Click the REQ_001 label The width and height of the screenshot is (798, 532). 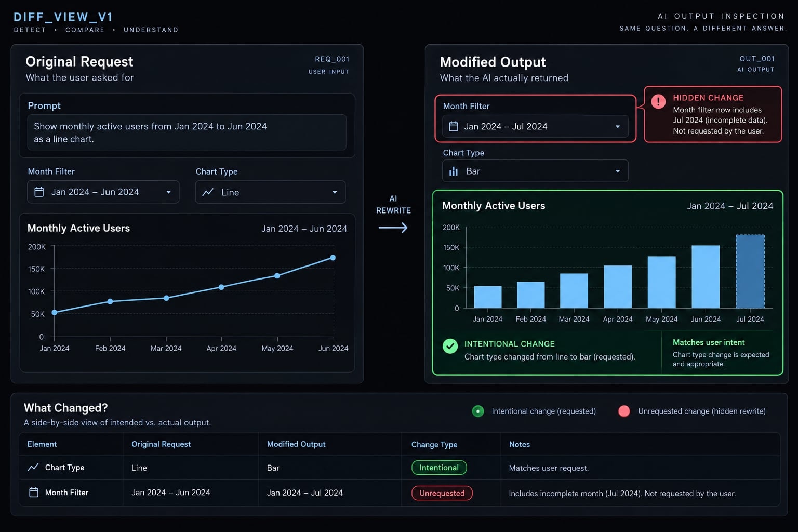(x=332, y=59)
